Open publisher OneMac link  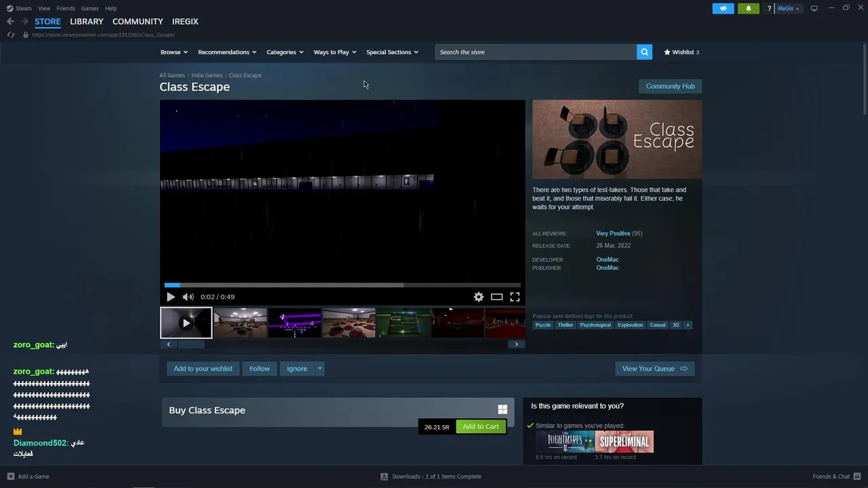(x=607, y=268)
